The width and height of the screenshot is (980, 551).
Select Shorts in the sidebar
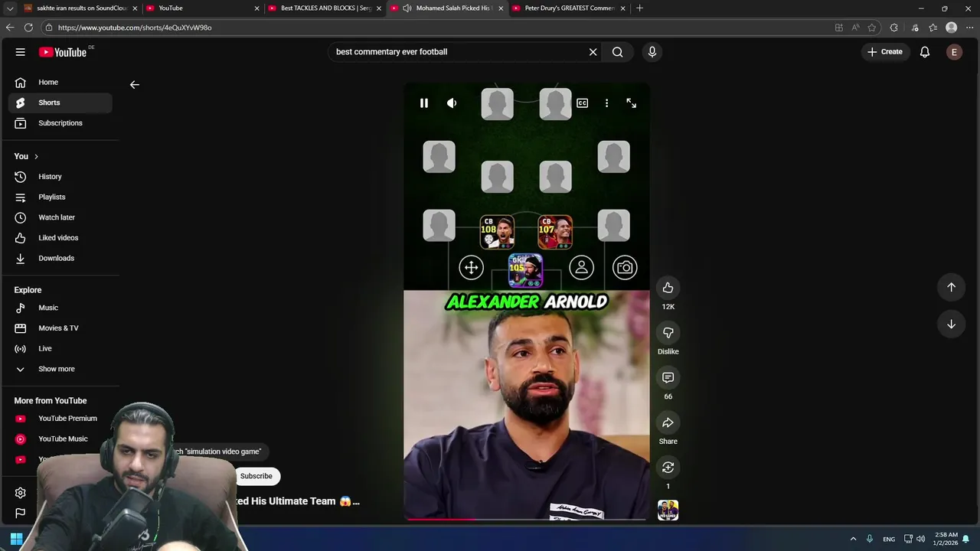click(60, 103)
